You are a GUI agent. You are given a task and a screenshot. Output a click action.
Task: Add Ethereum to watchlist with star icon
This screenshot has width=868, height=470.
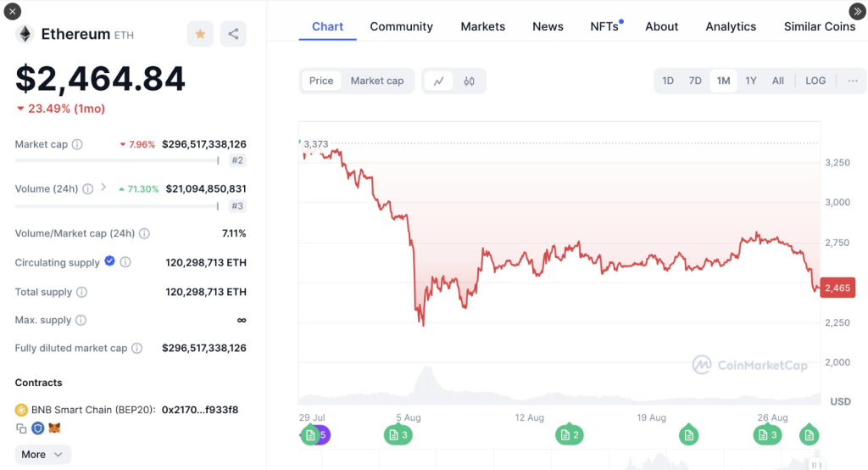coord(200,34)
